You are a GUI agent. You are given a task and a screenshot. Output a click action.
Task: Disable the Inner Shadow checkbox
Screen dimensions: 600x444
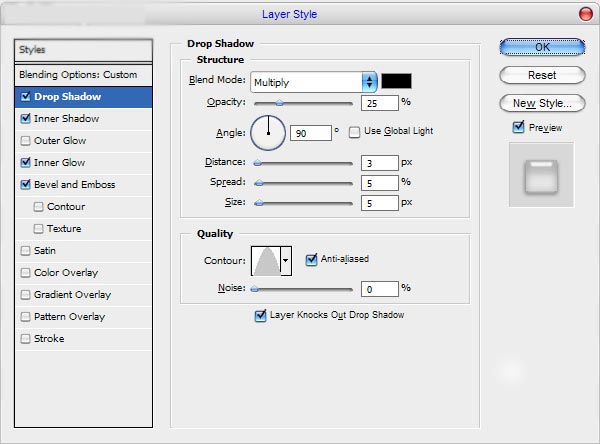coord(25,119)
